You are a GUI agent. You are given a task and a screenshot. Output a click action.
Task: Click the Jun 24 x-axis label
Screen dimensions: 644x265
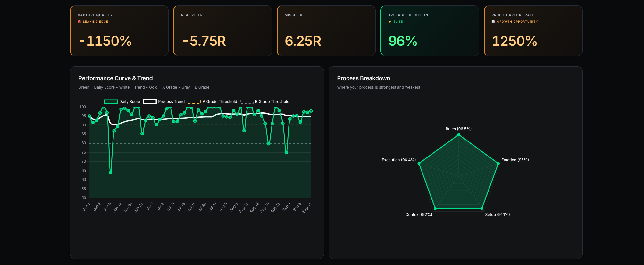(x=128, y=207)
